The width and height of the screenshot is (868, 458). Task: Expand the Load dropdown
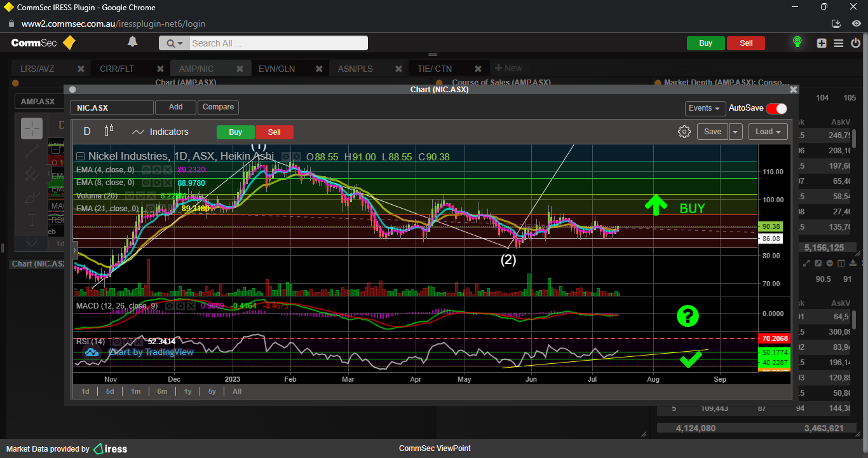768,132
